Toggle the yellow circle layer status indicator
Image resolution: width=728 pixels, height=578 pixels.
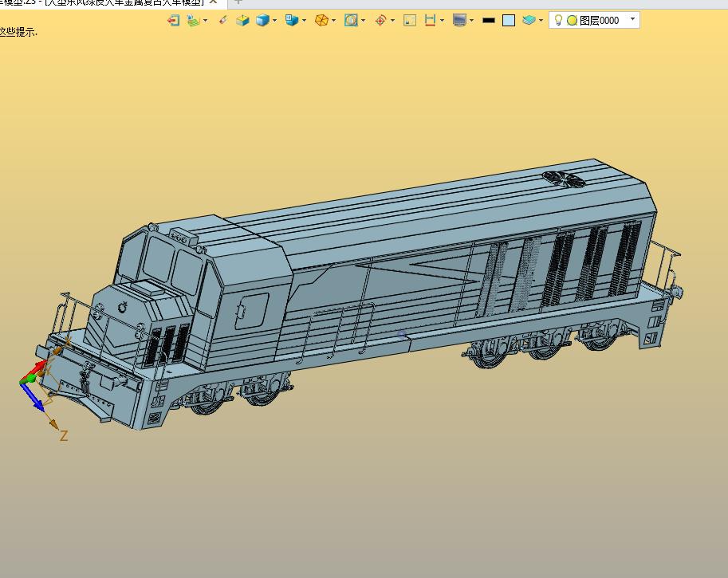[572, 21]
